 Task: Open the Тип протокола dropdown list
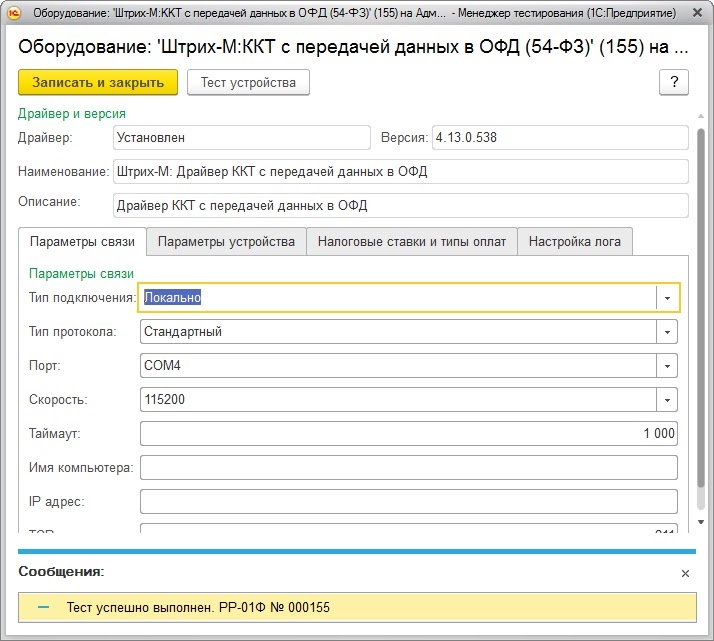pyautogui.click(x=667, y=332)
